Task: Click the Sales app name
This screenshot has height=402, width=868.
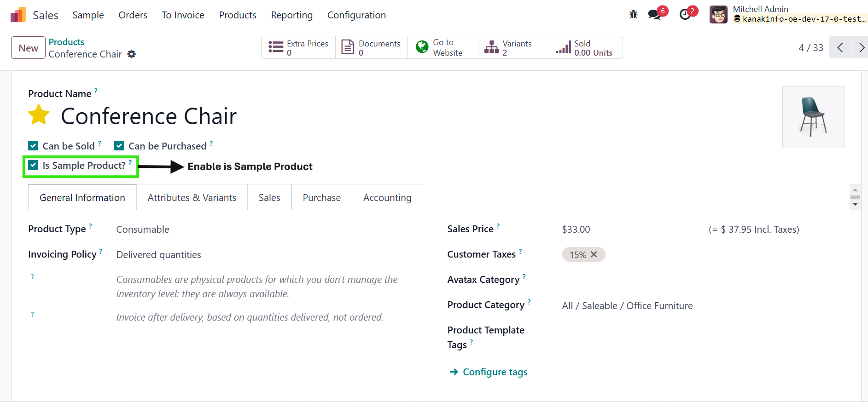Action: [46, 15]
